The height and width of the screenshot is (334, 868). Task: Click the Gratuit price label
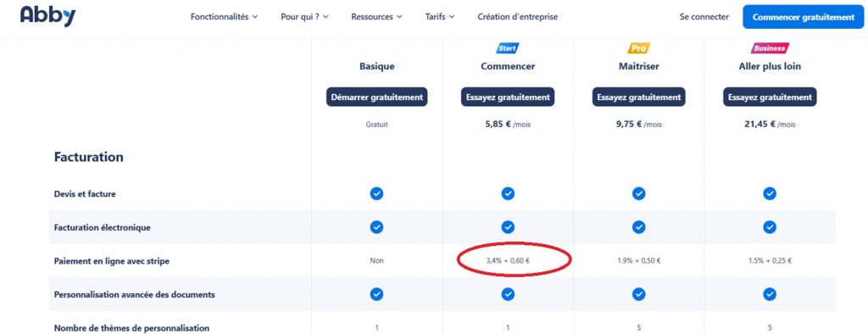click(x=377, y=125)
